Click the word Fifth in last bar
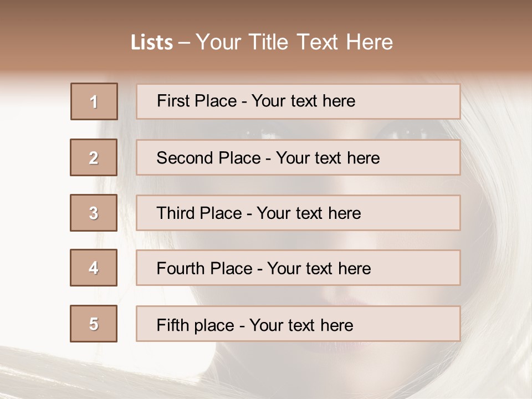Screen dimensions: 532x399 pyautogui.click(x=172, y=325)
